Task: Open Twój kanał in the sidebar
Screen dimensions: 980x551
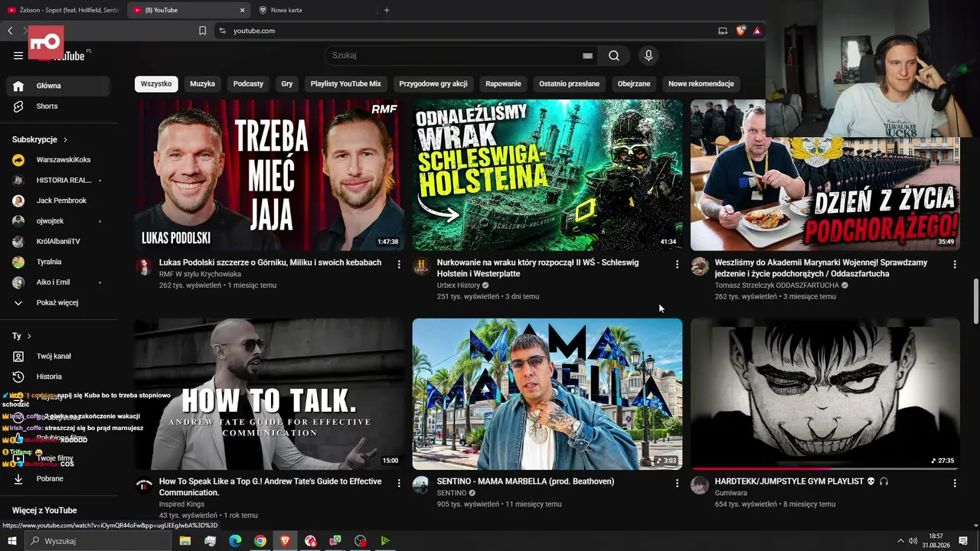Action: 59,356
